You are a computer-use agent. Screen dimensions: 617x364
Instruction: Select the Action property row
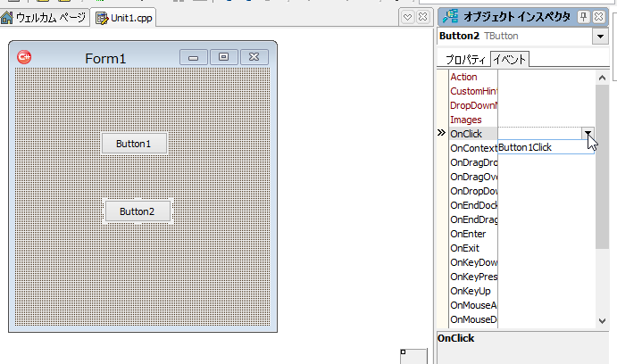point(464,77)
